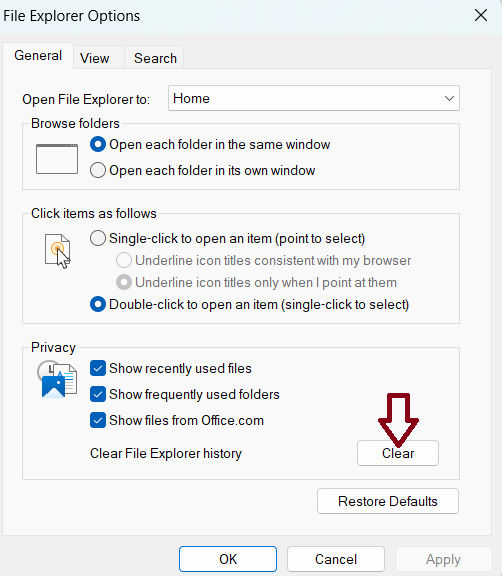Switch to the Search tab
502x576 pixels.
[155, 58]
